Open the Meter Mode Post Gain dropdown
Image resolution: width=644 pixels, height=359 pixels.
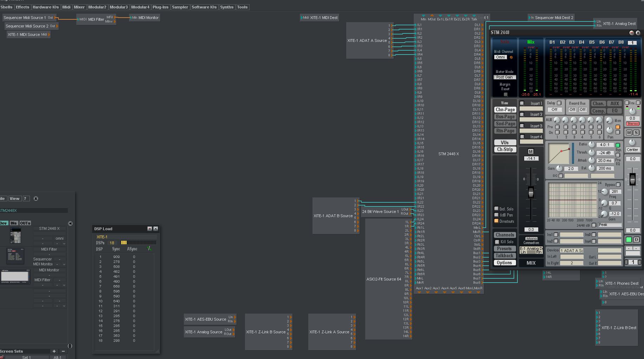tap(504, 77)
